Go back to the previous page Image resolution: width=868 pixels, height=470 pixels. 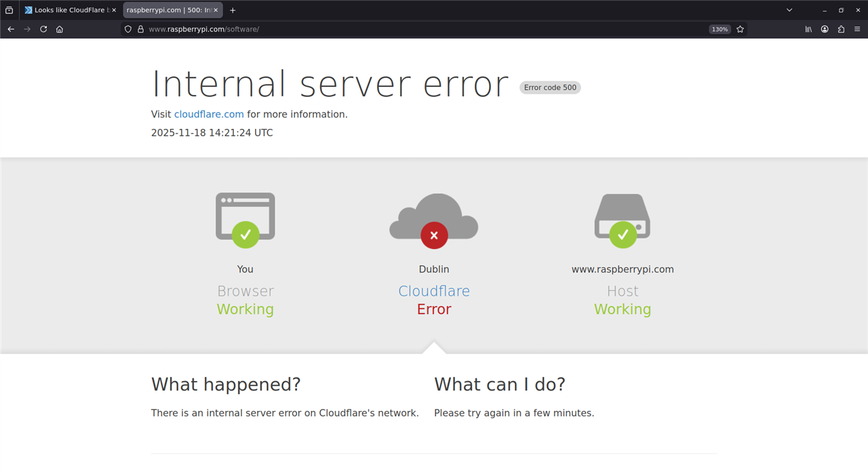[x=11, y=29]
